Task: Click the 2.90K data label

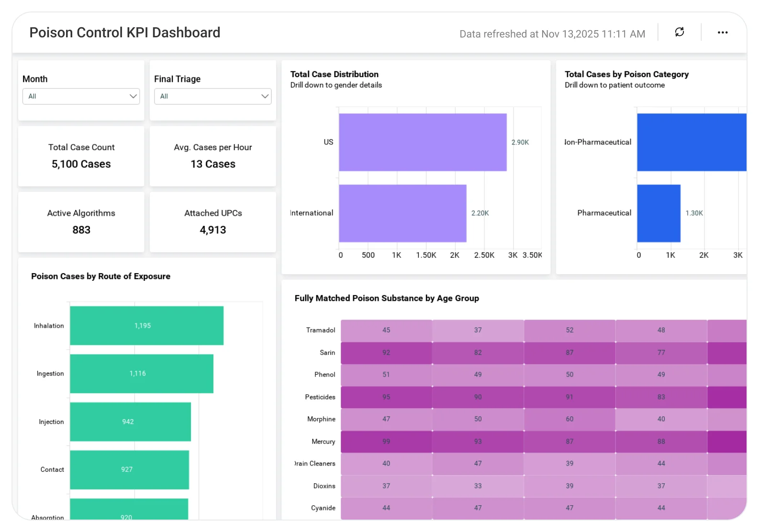Action: (x=520, y=143)
